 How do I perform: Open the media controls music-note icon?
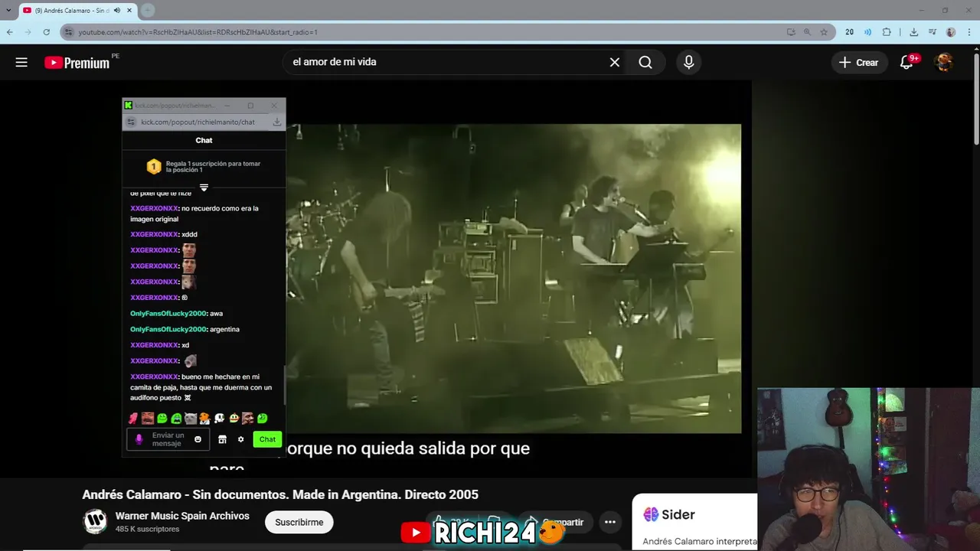tap(932, 32)
